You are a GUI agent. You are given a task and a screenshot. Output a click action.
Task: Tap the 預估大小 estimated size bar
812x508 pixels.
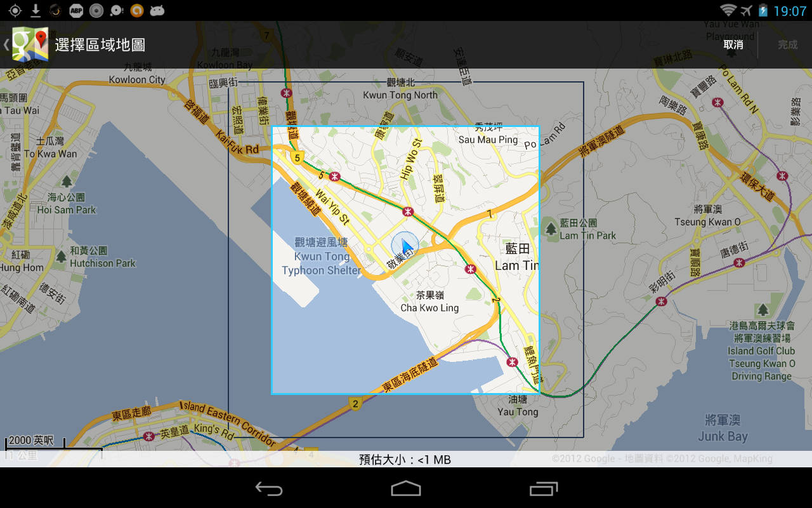[x=406, y=459]
